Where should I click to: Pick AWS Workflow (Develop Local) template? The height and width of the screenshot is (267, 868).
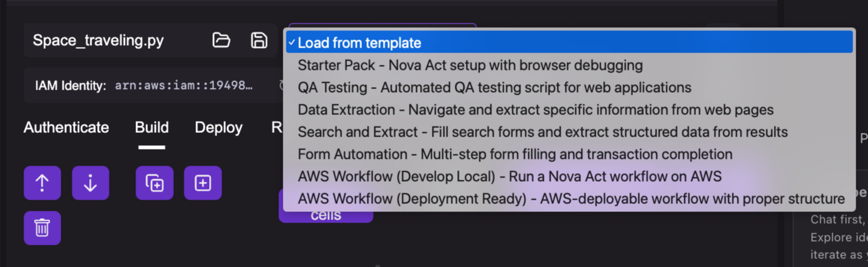[x=509, y=176]
